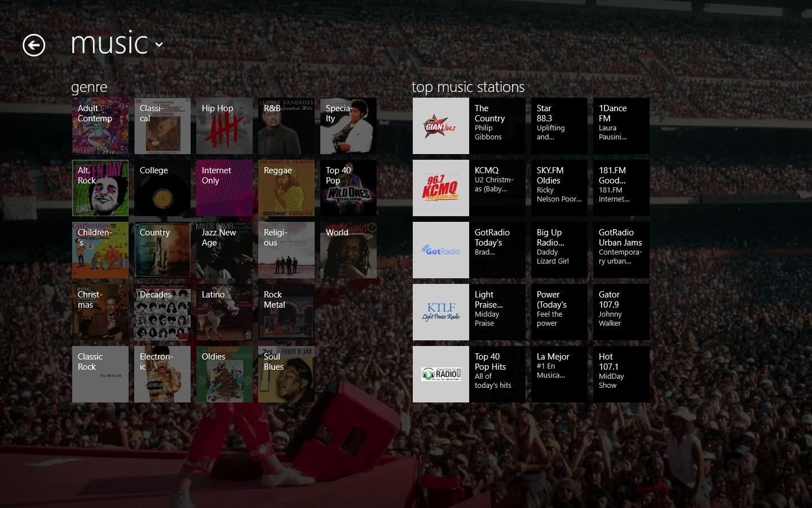Screen dimensions: 812x508
Task: Choose the Internet Only genre tile
Action: pos(224,188)
